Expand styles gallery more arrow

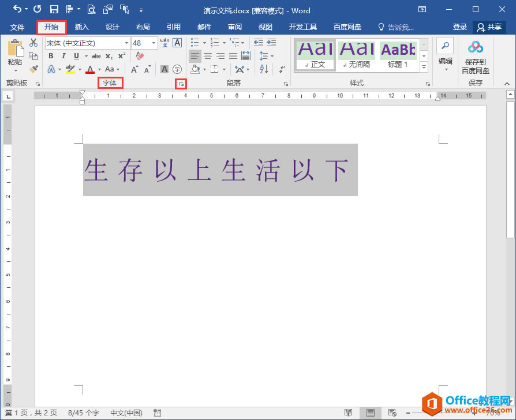tap(424, 67)
